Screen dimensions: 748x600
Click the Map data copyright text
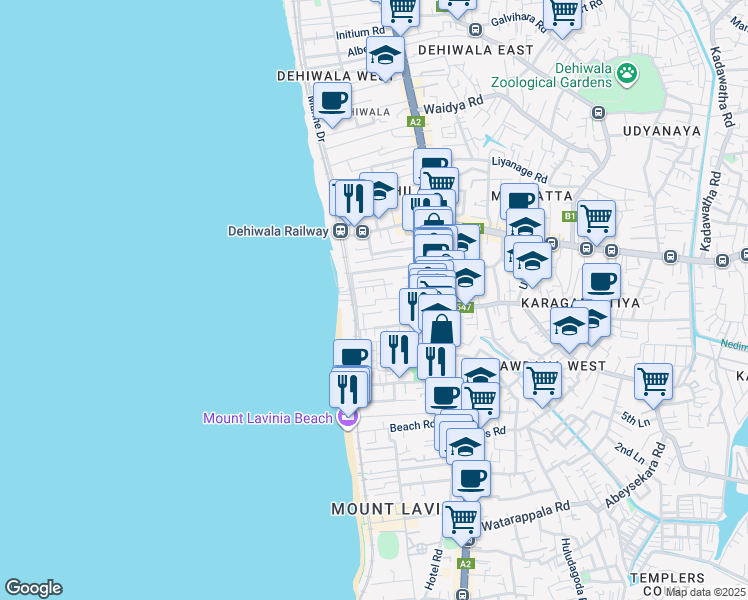tap(704, 592)
